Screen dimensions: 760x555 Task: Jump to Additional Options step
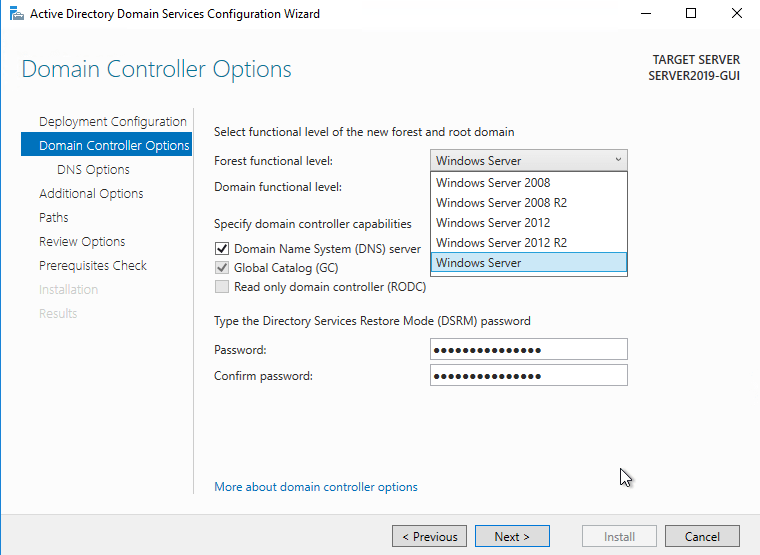coord(91,193)
